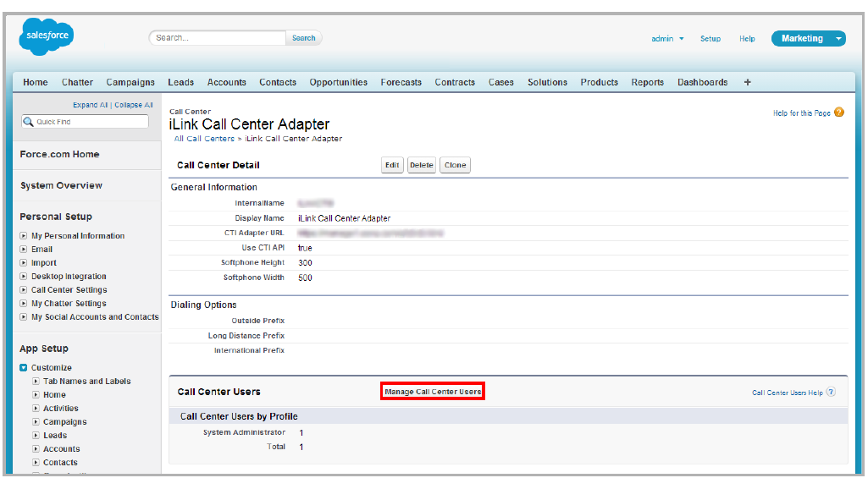Screen dimensions: 868x489
Task: Select the Cases tab
Action: 501,82
